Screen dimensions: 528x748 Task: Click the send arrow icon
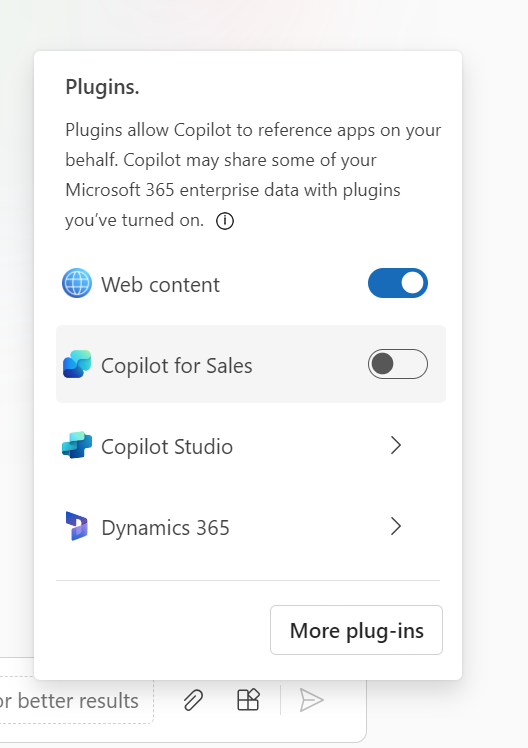click(311, 700)
